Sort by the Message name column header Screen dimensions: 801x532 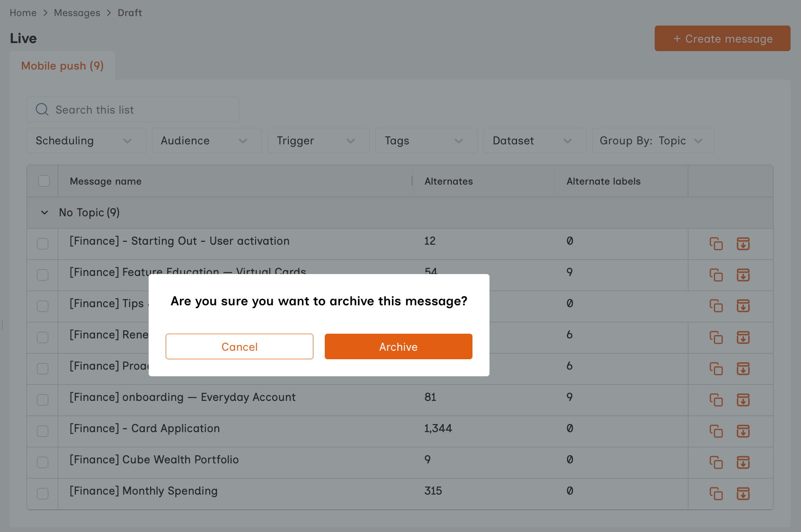pyautogui.click(x=106, y=181)
